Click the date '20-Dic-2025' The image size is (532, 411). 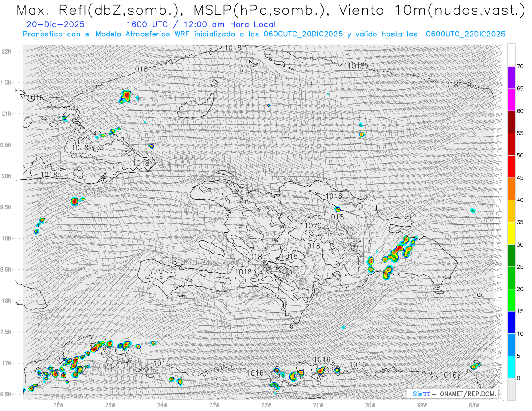click(x=55, y=24)
